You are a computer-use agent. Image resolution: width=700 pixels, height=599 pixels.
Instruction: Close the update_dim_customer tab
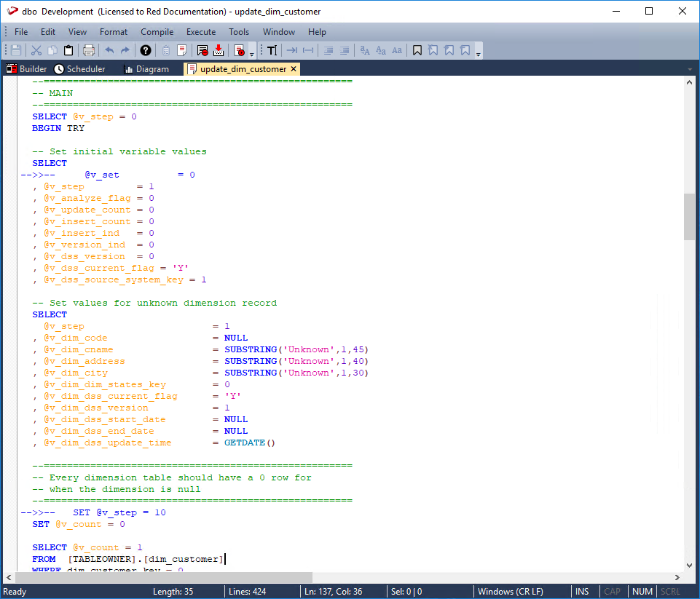pyautogui.click(x=294, y=69)
